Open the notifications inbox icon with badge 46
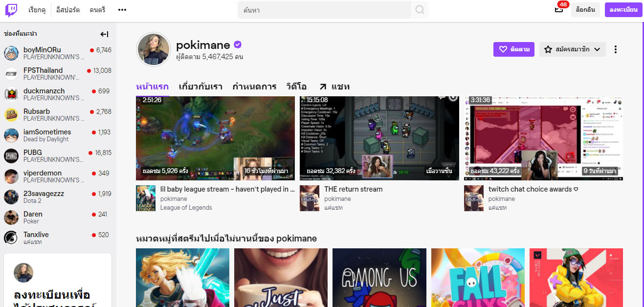The image size is (644, 307). tap(559, 10)
